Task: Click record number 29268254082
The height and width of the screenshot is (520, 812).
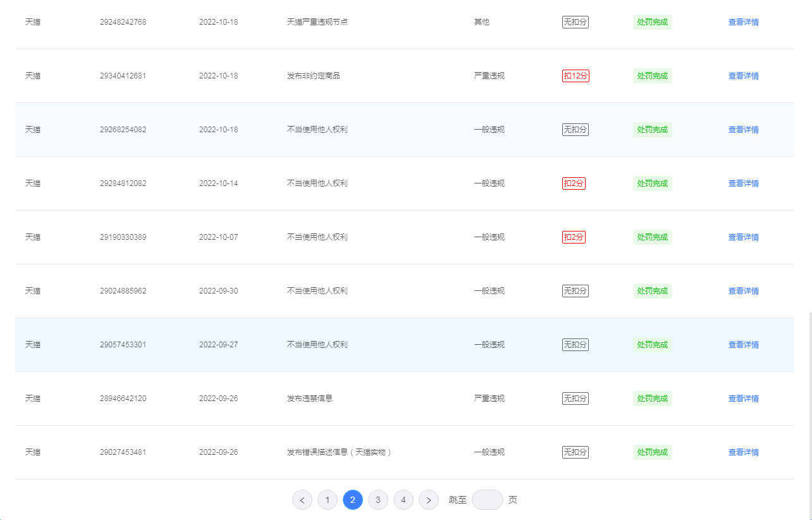Action: pyautogui.click(x=123, y=130)
